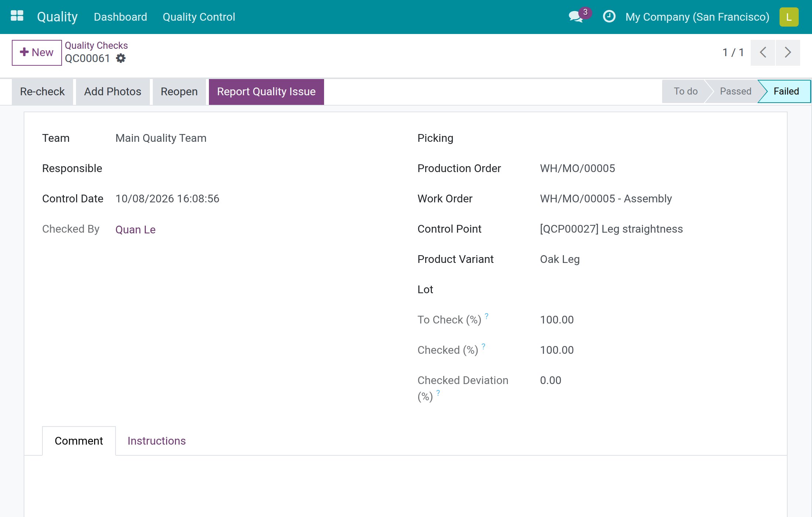Open the Quality Control menu
This screenshot has width=812, height=517.
(x=199, y=17)
